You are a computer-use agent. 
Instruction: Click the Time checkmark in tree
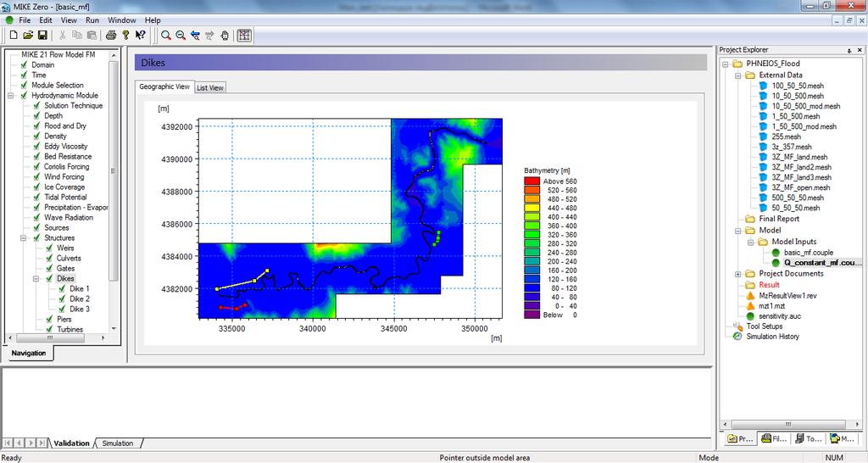coord(24,75)
